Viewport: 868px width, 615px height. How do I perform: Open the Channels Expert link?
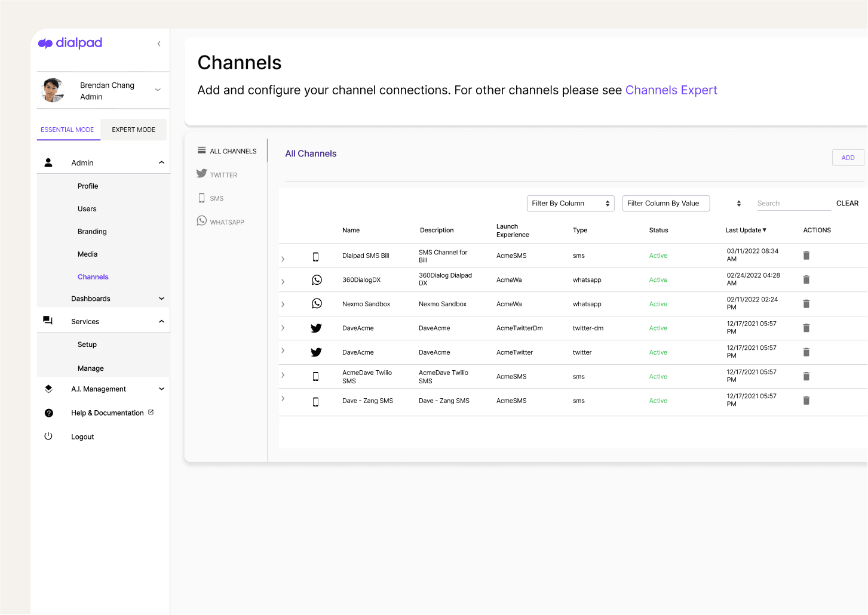pyautogui.click(x=671, y=90)
